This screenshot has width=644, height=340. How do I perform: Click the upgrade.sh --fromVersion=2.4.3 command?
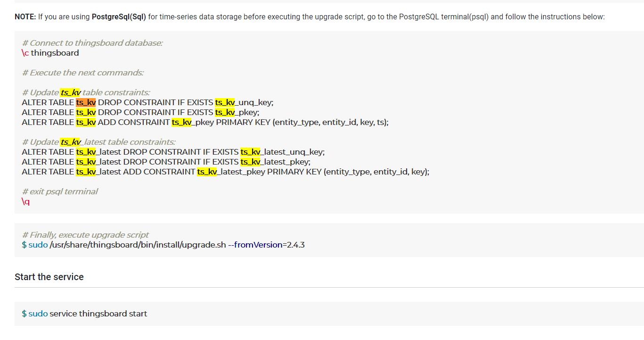[163, 245]
